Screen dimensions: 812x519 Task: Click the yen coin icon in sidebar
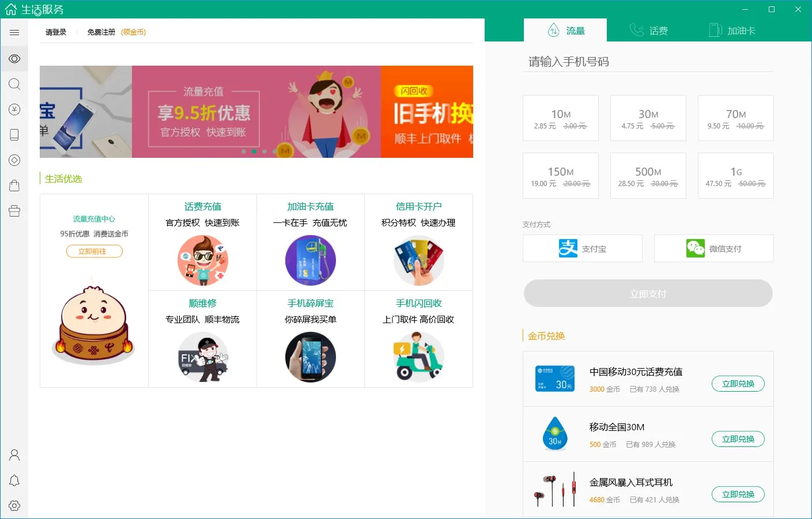[x=14, y=109]
